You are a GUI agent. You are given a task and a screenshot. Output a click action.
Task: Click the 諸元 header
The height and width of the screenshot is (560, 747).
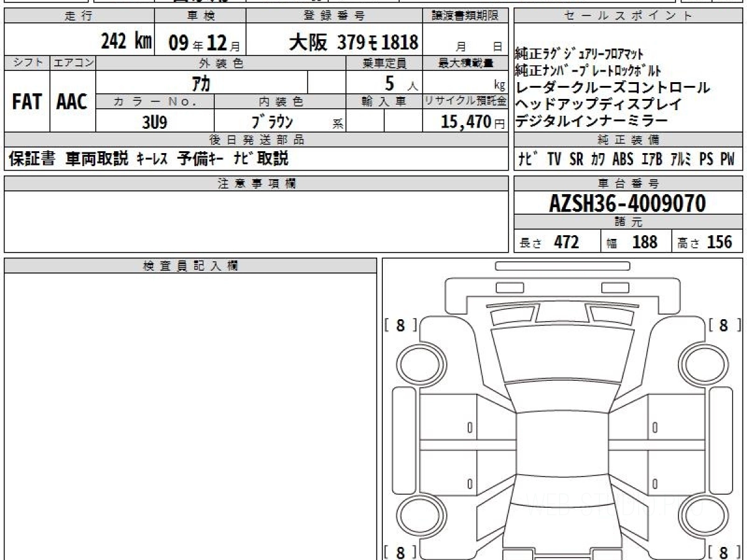coord(628,222)
